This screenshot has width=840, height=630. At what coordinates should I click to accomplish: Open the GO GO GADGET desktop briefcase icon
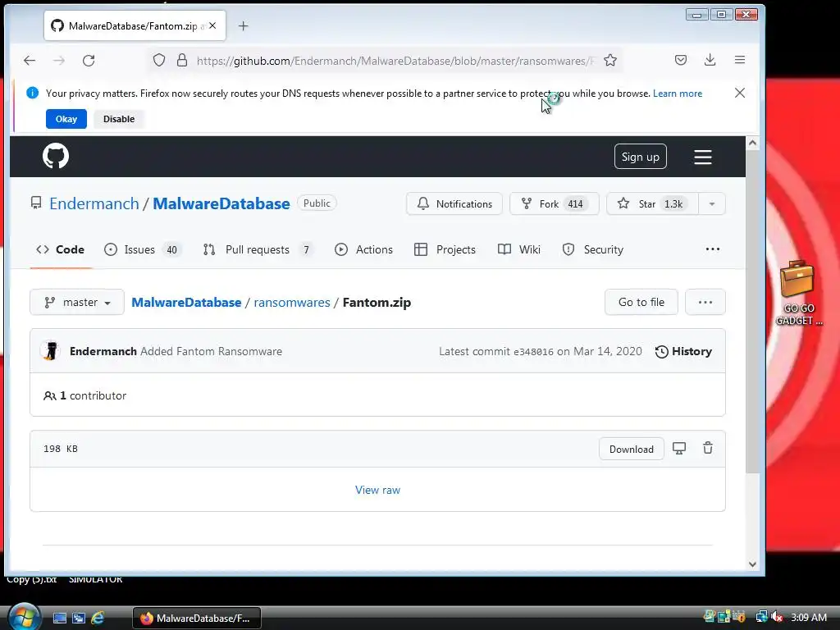799,293
